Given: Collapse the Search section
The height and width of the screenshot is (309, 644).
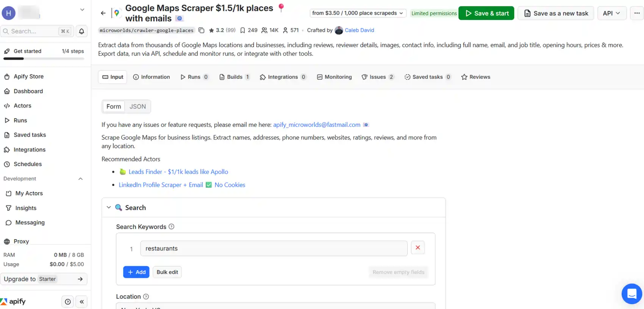Looking at the screenshot, I should click(x=109, y=207).
